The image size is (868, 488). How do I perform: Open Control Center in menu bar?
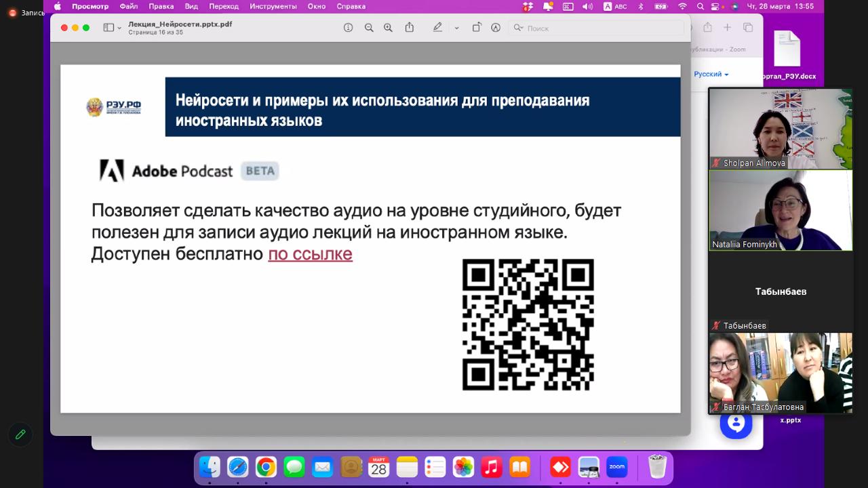click(715, 6)
